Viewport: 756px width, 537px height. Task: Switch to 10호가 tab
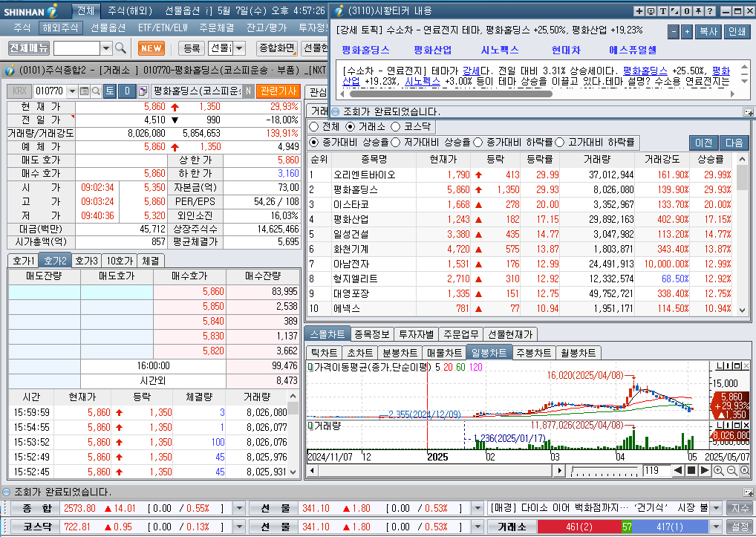pyautogui.click(x=119, y=261)
